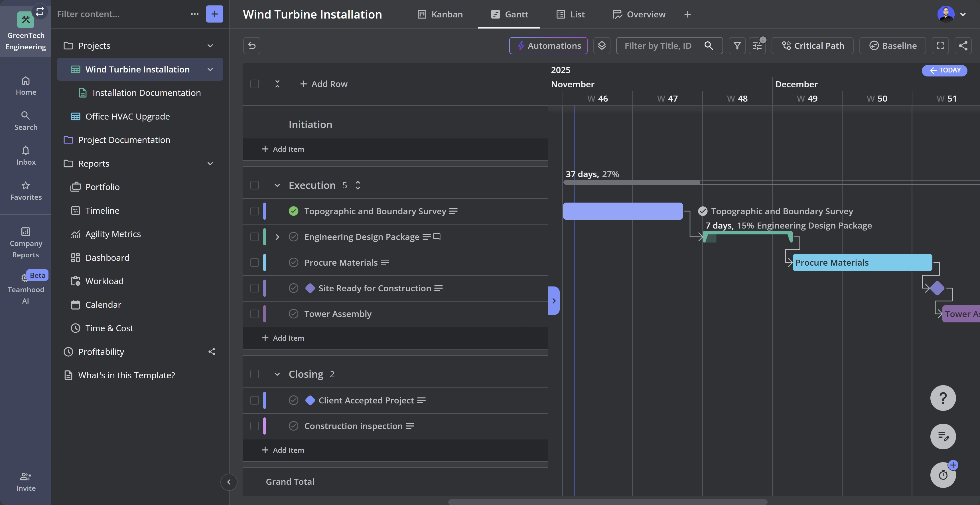Click the Undo icon in the Gantt toolbar
The width and height of the screenshot is (980, 505).
tap(251, 45)
